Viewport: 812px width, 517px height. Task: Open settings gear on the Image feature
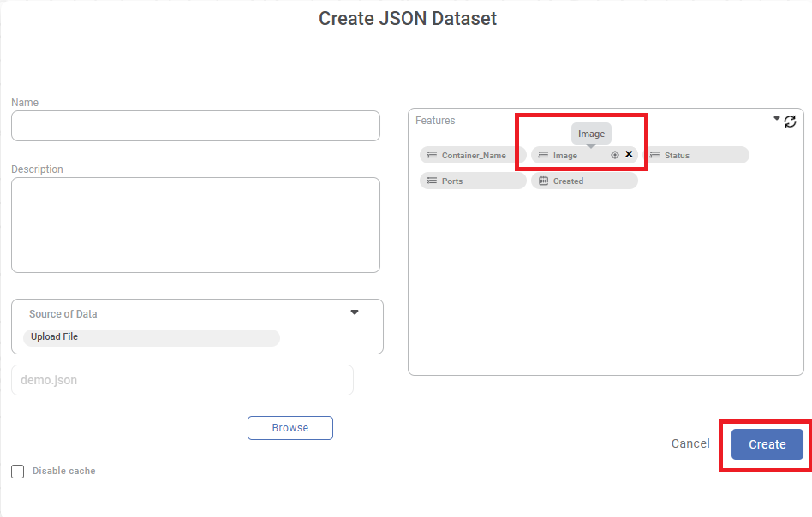coord(614,155)
